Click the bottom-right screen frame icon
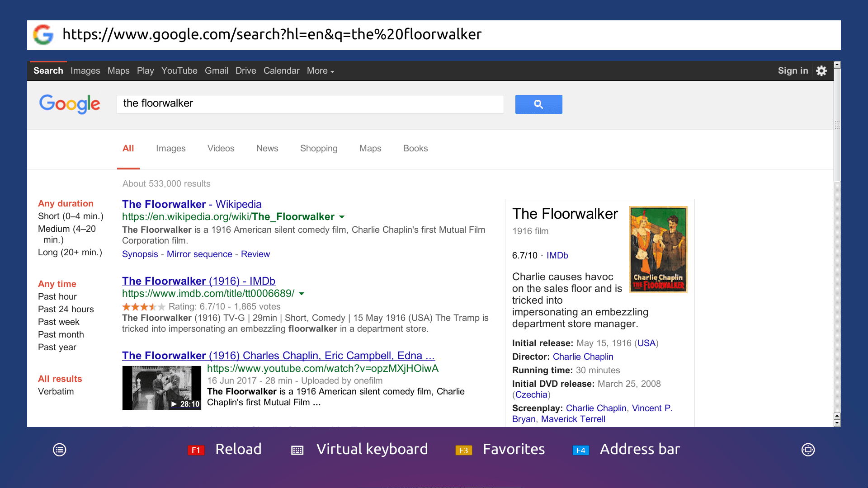 point(808,450)
